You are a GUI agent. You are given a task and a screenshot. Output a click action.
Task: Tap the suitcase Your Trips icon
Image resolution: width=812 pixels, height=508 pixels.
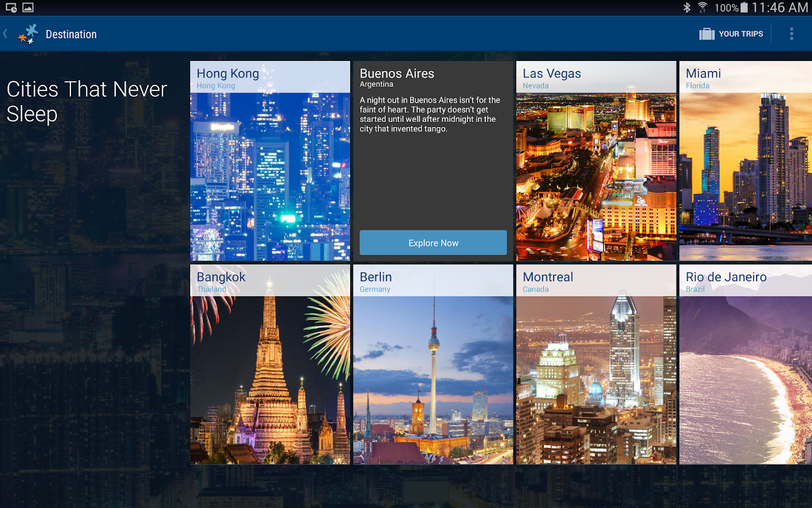point(707,34)
